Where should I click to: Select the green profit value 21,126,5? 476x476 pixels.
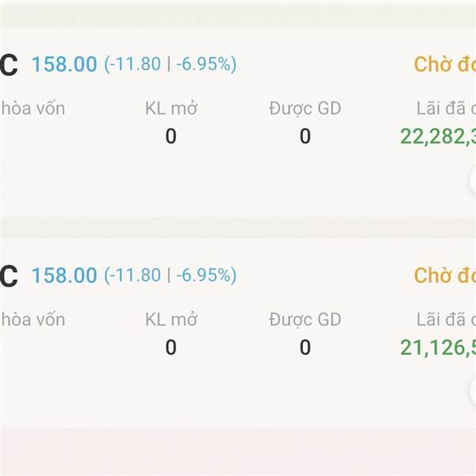point(438,347)
